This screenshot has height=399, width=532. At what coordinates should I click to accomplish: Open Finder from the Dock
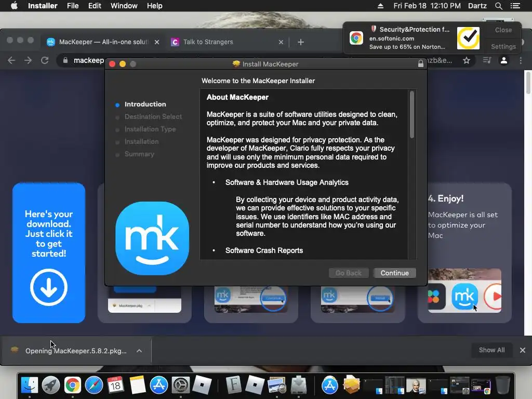pos(30,385)
